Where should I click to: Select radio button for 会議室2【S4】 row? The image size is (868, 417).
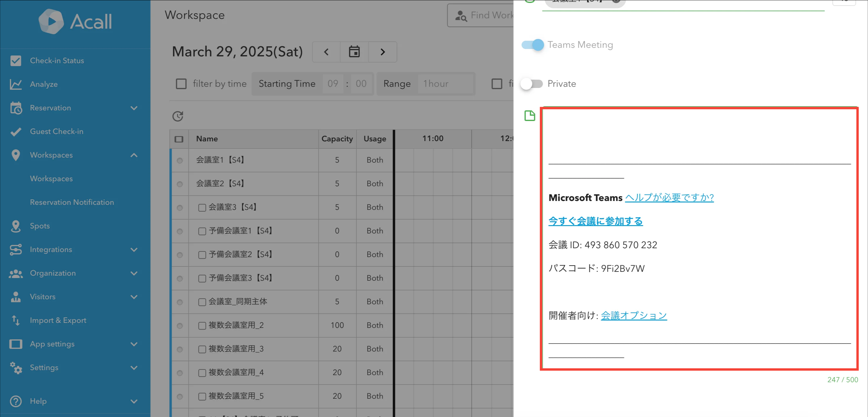(x=180, y=184)
